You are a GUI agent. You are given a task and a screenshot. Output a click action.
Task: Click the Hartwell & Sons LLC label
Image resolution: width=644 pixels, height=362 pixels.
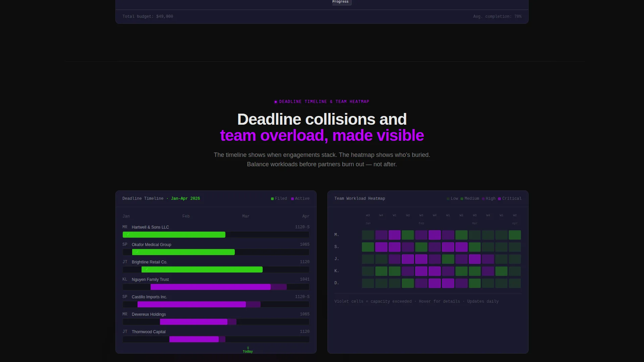point(150,227)
